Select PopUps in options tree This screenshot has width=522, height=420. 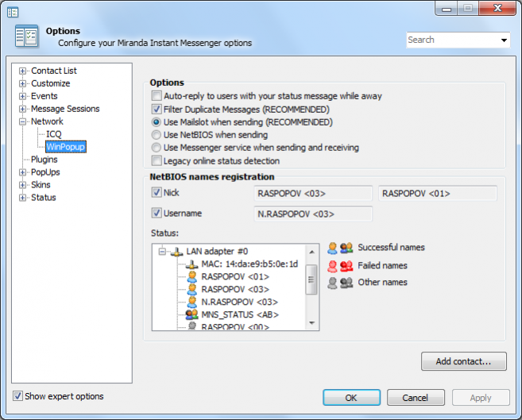[x=45, y=172]
